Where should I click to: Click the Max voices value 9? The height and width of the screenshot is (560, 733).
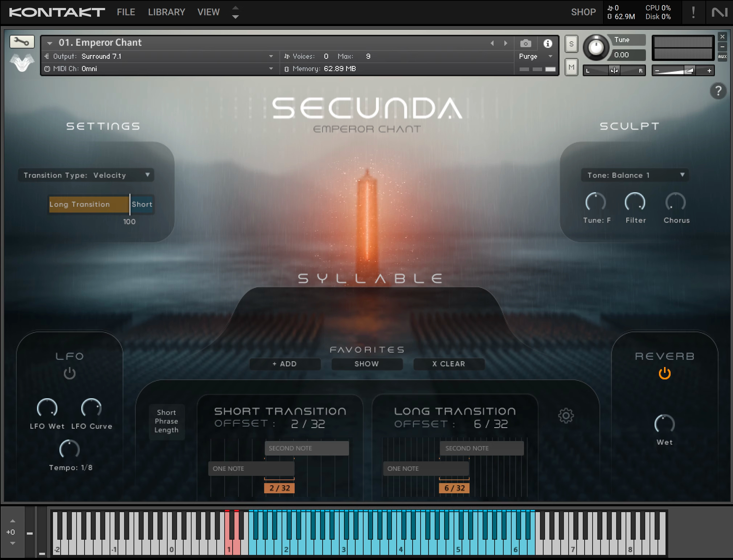[x=368, y=56]
